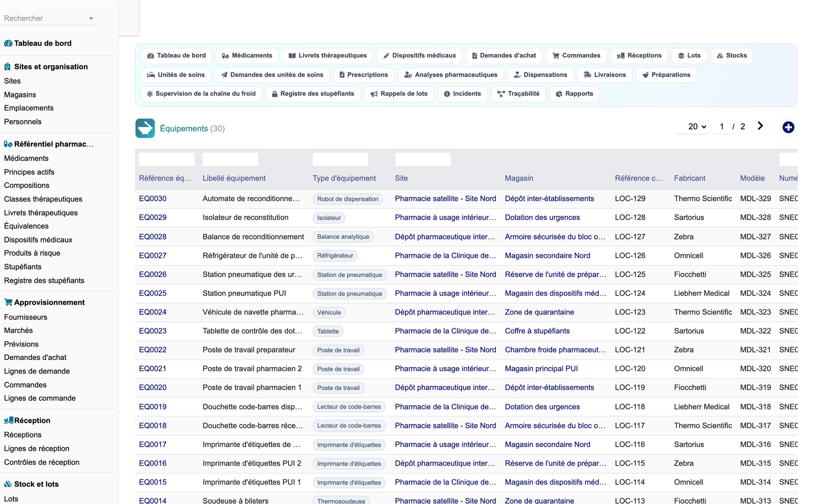Click the network icon in Traçabilité

(501, 94)
